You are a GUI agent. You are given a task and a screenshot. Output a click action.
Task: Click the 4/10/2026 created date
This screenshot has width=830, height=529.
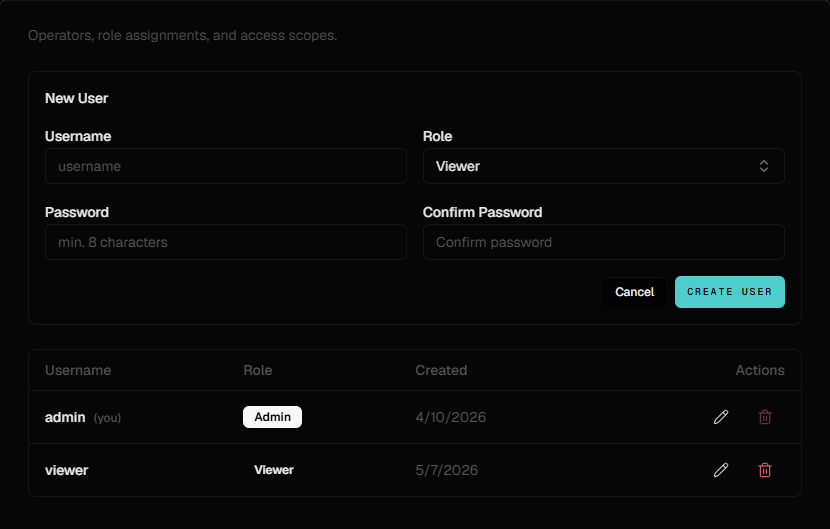[450, 417]
